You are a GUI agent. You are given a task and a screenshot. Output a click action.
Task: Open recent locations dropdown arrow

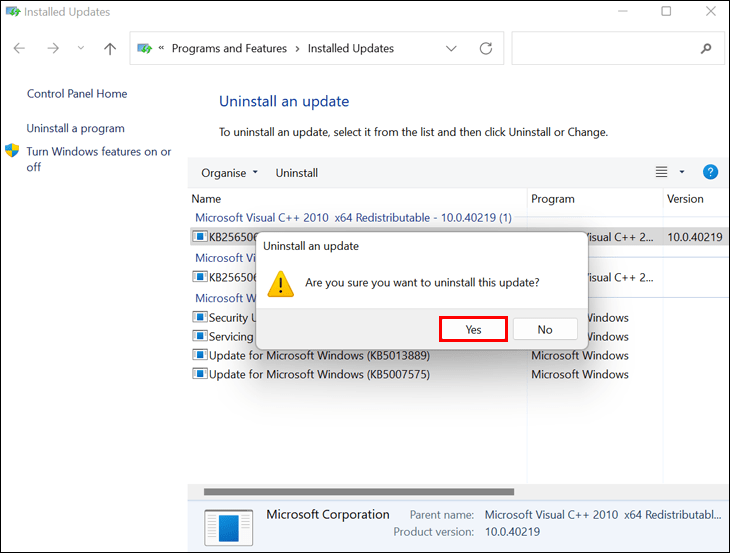click(x=81, y=48)
